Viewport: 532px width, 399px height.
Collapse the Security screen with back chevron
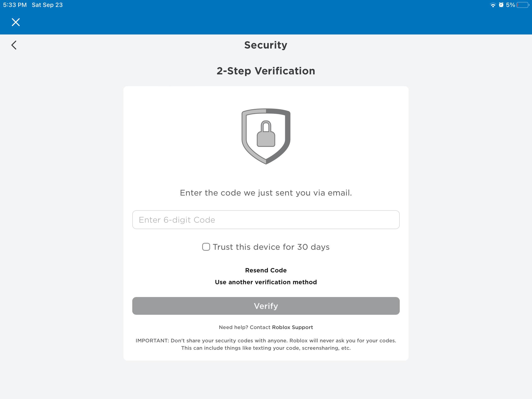[x=14, y=45]
